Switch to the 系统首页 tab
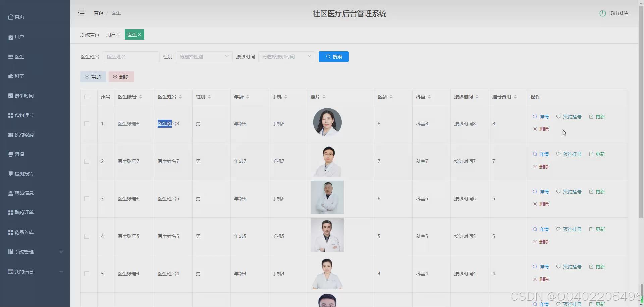The width and height of the screenshot is (644, 307). 90,35
